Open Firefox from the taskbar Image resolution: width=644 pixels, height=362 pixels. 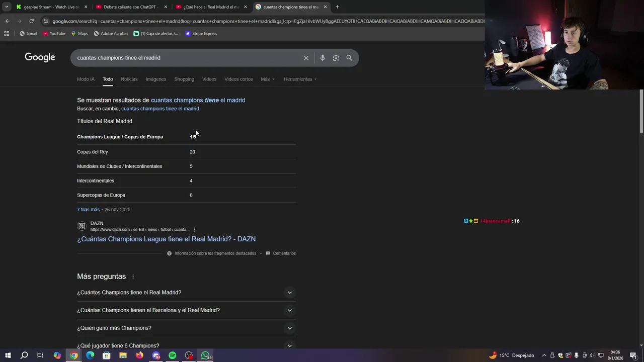coord(139,355)
